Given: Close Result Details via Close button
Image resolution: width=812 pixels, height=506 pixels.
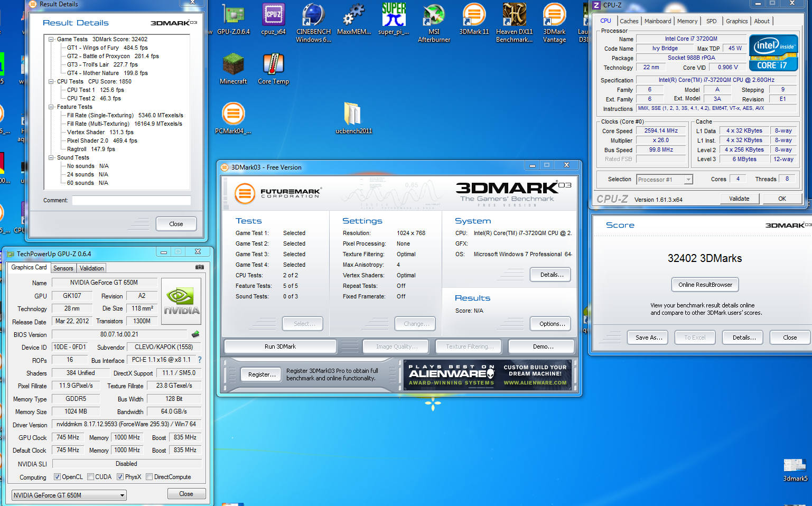Looking at the screenshot, I should 176,224.
